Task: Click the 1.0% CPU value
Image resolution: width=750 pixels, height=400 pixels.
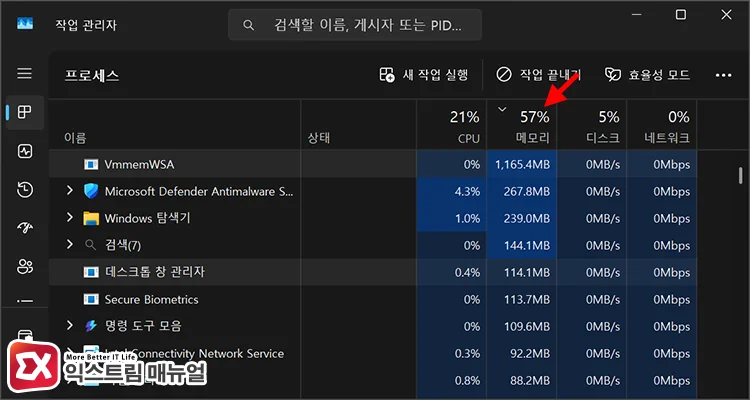Action: coord(467,219)
